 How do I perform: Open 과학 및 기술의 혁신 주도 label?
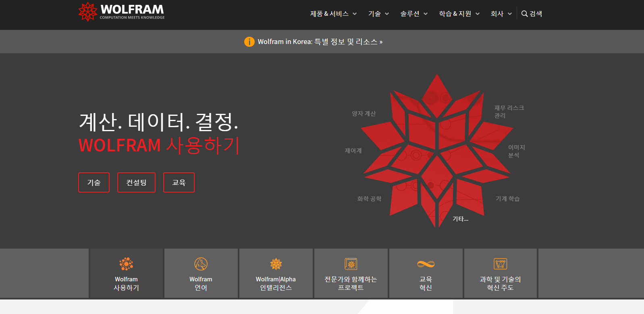click(500, 283)
